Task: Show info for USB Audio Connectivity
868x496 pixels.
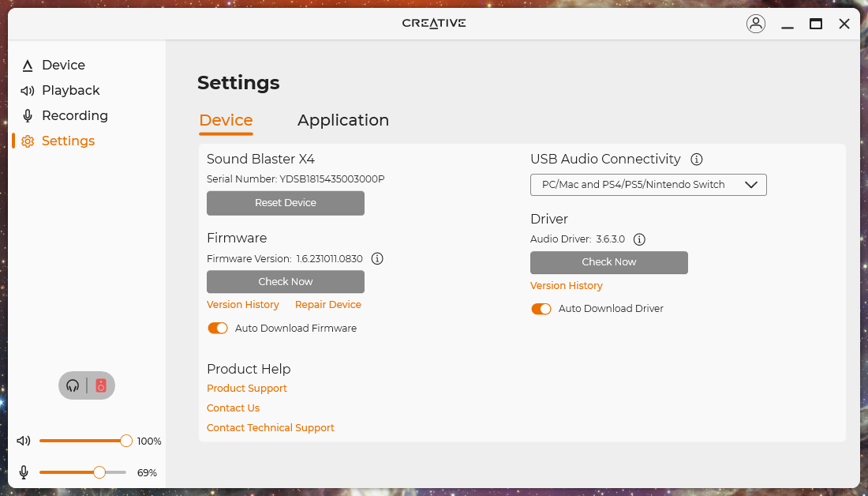Action: click(697, 160)
